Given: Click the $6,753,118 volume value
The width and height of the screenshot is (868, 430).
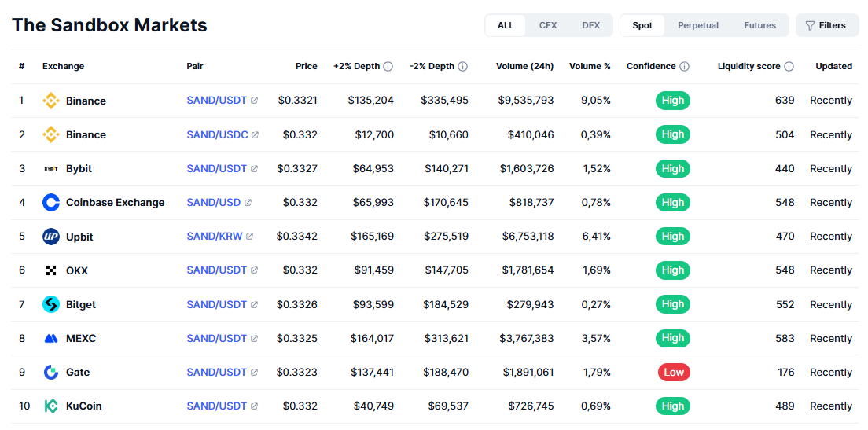Looking at the screenshot, I should click(x=528, y=237).
